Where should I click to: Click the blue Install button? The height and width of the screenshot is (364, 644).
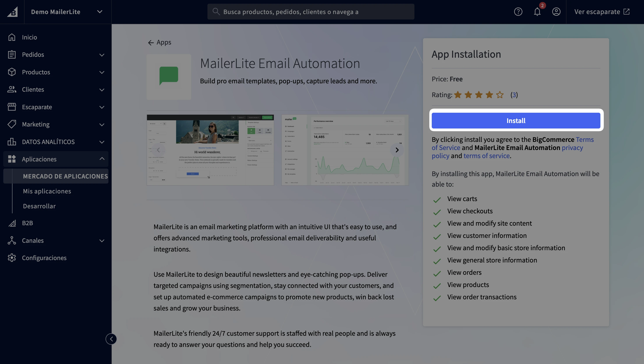(x=516, y=120)
